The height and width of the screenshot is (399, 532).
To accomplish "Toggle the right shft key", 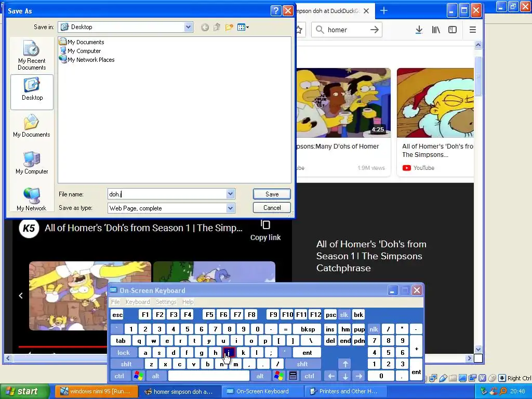I will (302, 364).
